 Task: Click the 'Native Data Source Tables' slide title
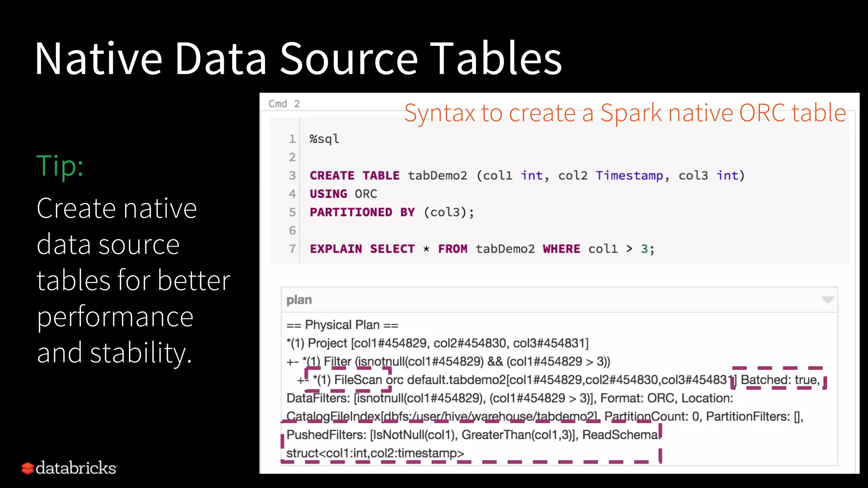[298, 58]
